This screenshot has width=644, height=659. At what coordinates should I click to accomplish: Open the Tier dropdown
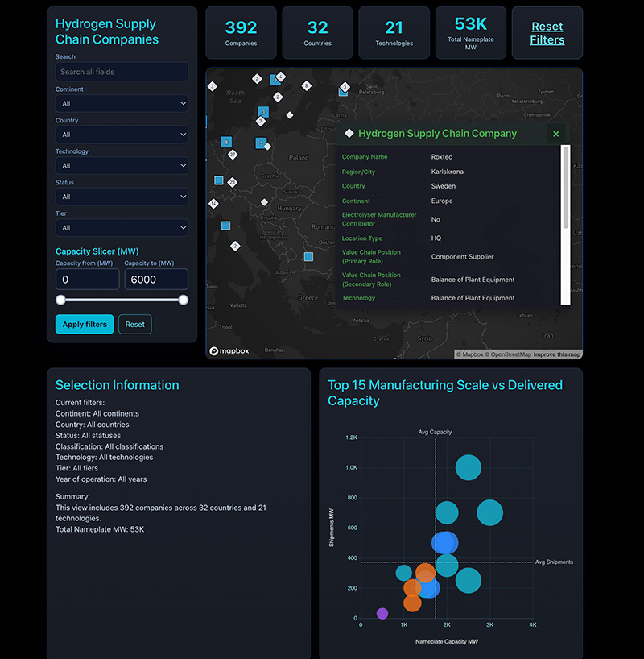point(122,227)
